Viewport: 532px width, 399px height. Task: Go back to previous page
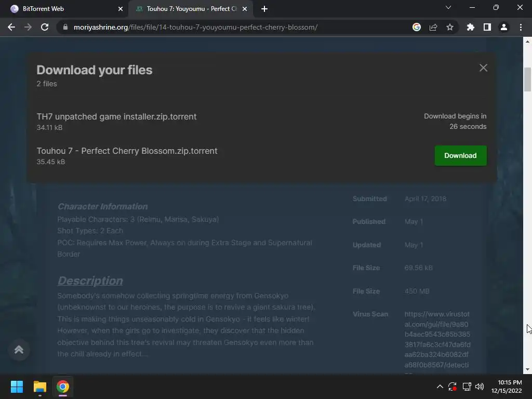pos(11,27)
